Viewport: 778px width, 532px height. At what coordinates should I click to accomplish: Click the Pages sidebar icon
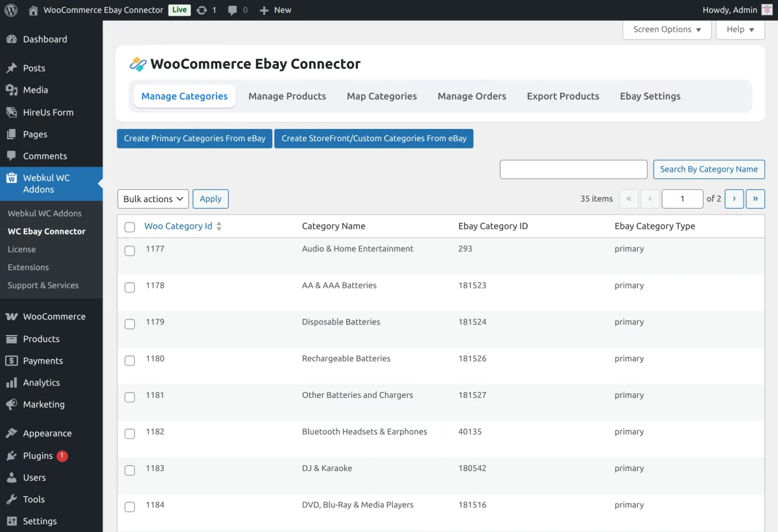12,134
